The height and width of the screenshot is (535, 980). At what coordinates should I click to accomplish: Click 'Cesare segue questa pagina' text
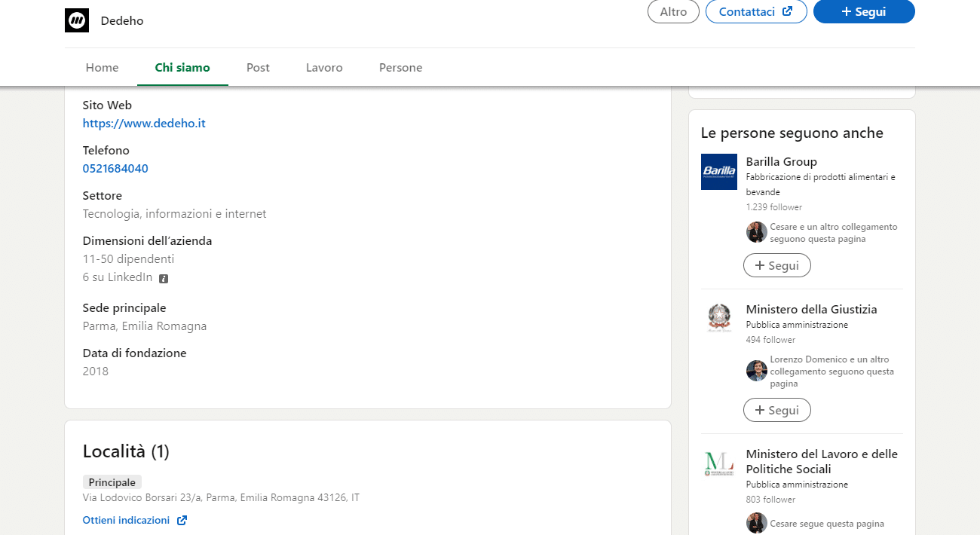coord(827,524)
